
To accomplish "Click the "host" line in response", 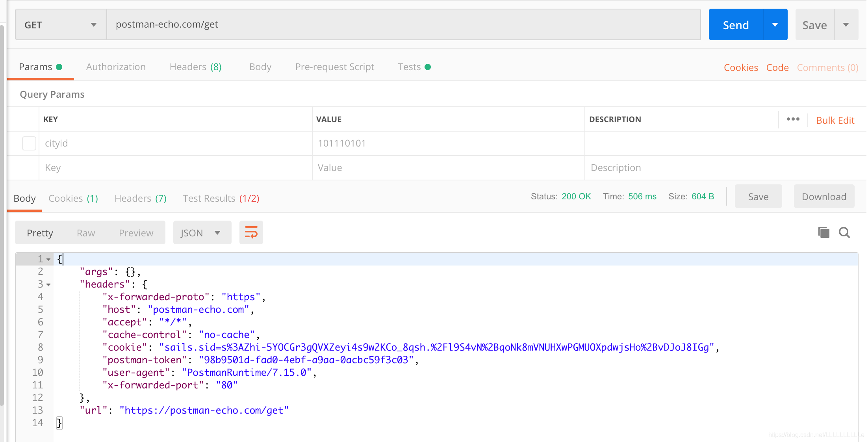I will 178,309.
